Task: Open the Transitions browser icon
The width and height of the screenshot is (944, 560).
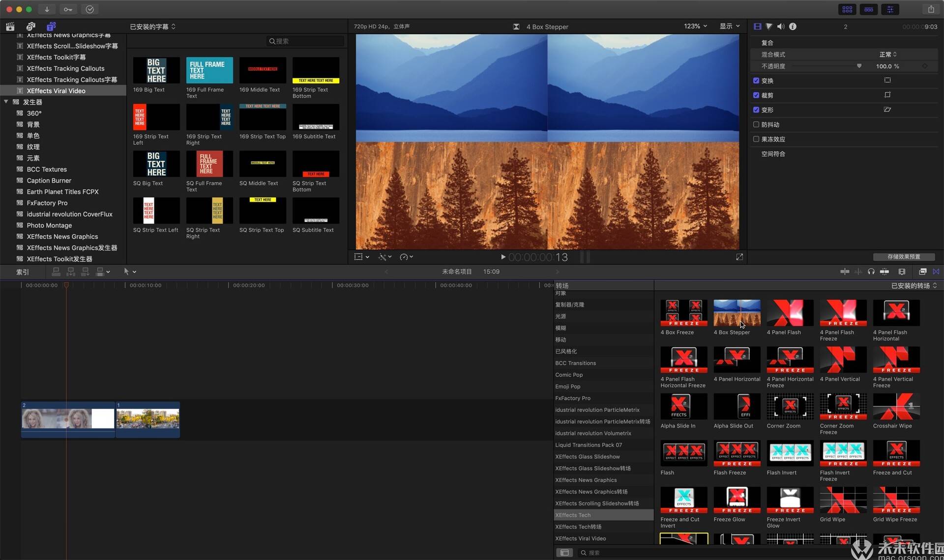Action: click(x=936, y=272)
